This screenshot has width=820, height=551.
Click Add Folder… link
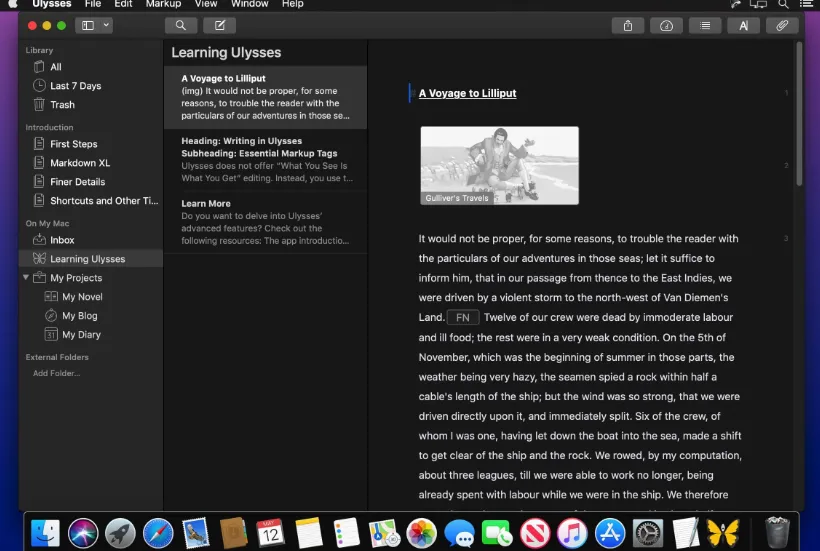[x=56, y=373]
